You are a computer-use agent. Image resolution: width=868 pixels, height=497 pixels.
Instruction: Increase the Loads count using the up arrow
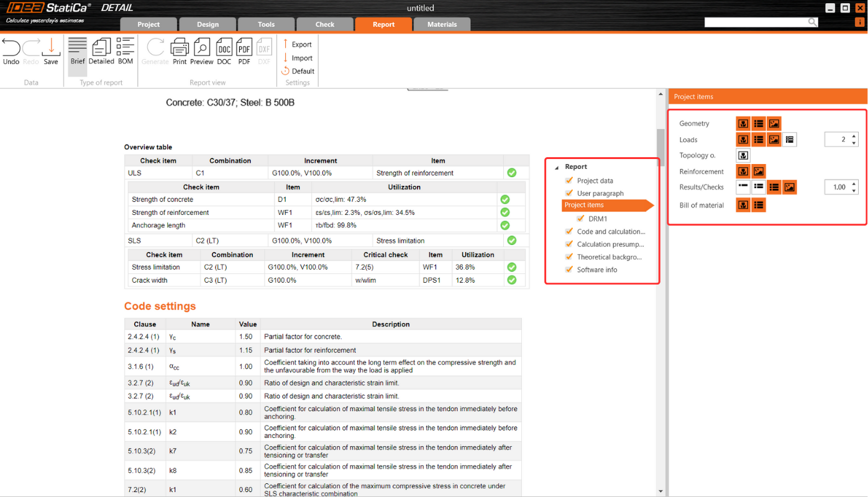point(853,136)
